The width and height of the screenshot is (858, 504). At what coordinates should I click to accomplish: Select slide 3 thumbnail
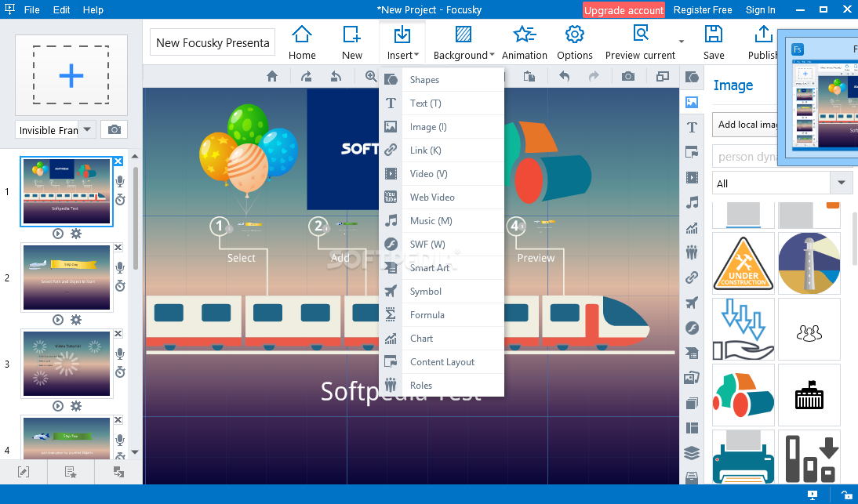point(66,364)
